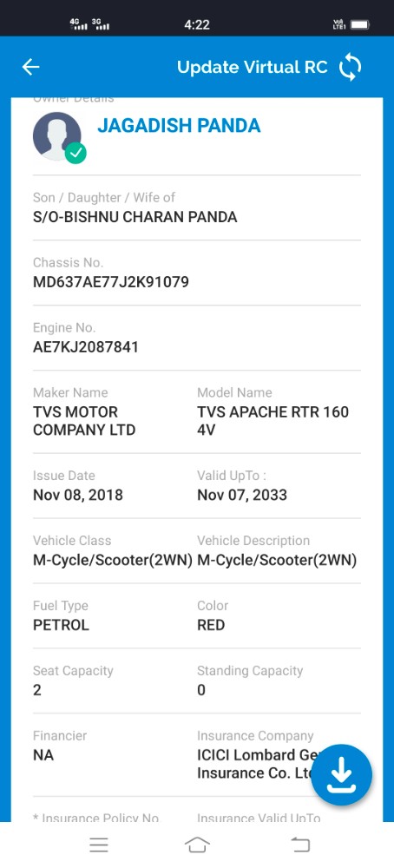The width and height of the screenshot is (394, 868).
Task: Tap the blue download floating button
Action: pyautogui.click(x=341, y=774)
